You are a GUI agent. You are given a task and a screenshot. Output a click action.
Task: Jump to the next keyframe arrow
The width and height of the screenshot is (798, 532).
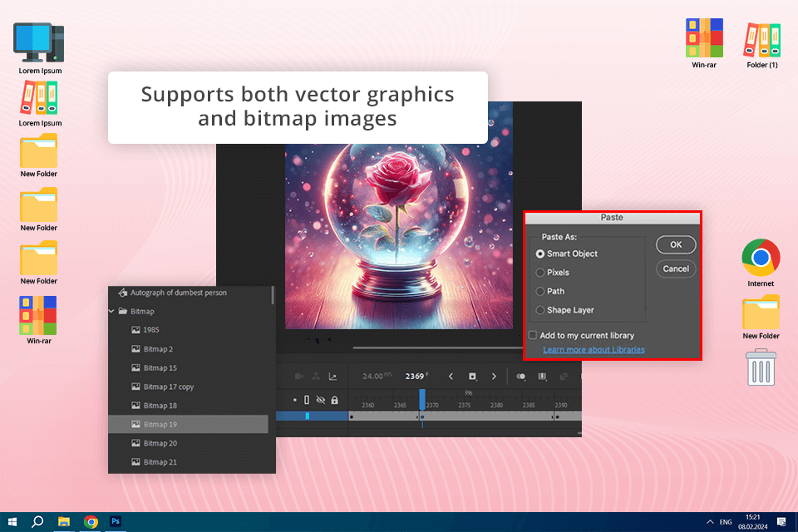tap(494, 377)
